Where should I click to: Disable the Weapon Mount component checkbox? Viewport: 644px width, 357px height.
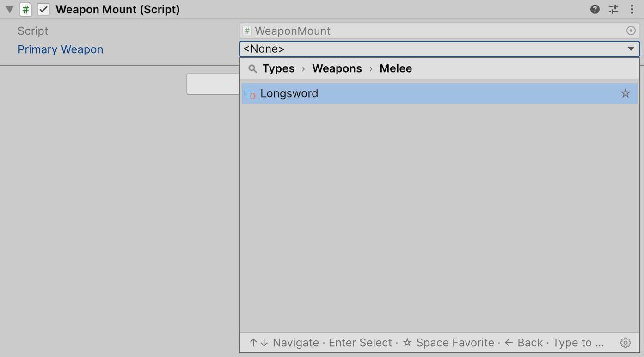43,9
